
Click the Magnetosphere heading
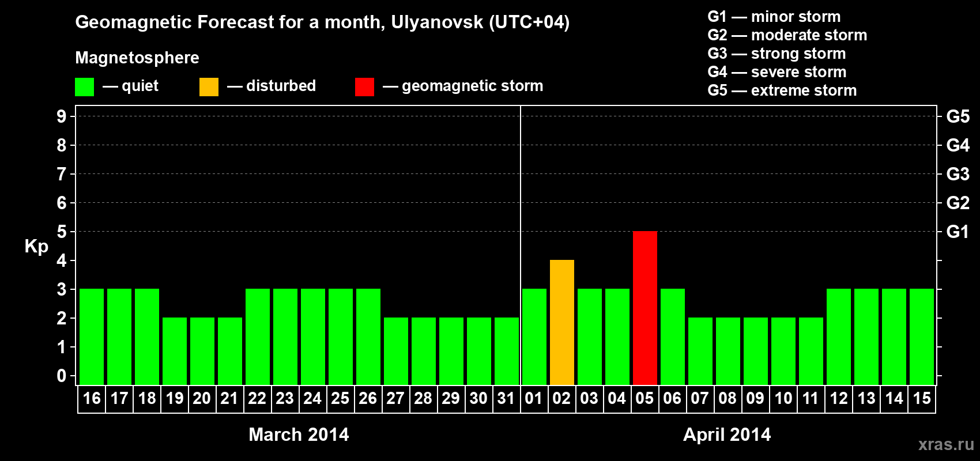pyautogui.click(x=137, y=58)
